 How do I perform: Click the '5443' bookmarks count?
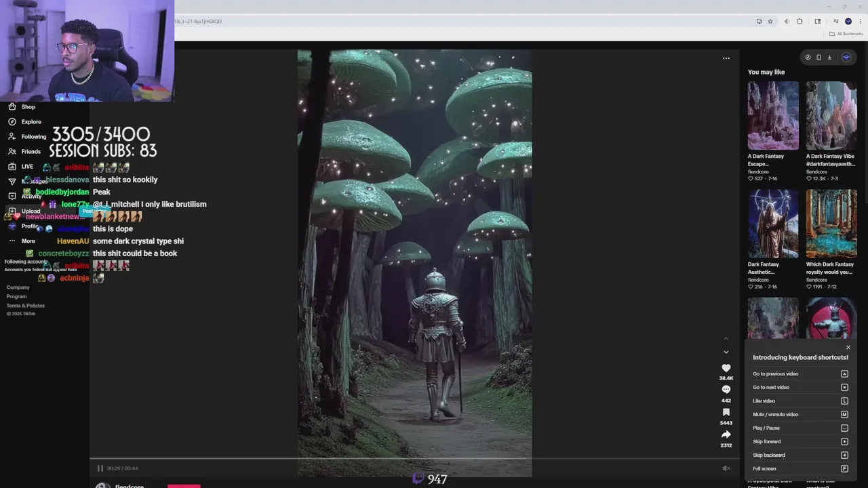coord(726,423)
